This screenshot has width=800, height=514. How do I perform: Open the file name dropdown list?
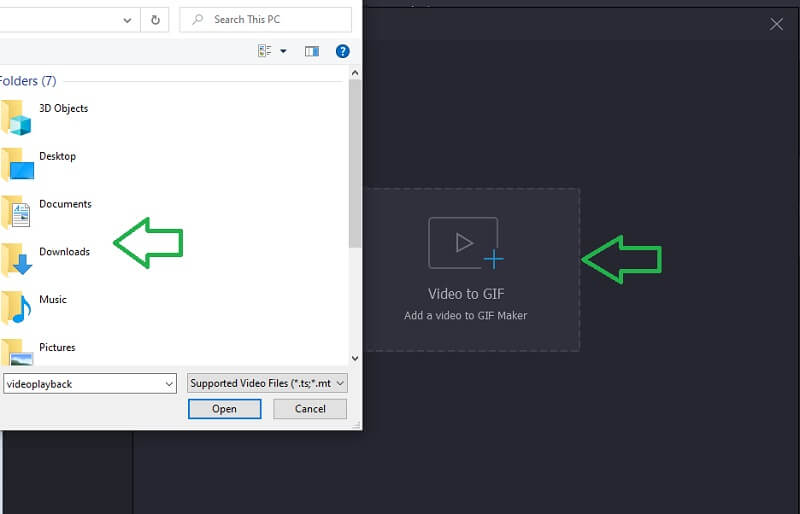(169, 384)
